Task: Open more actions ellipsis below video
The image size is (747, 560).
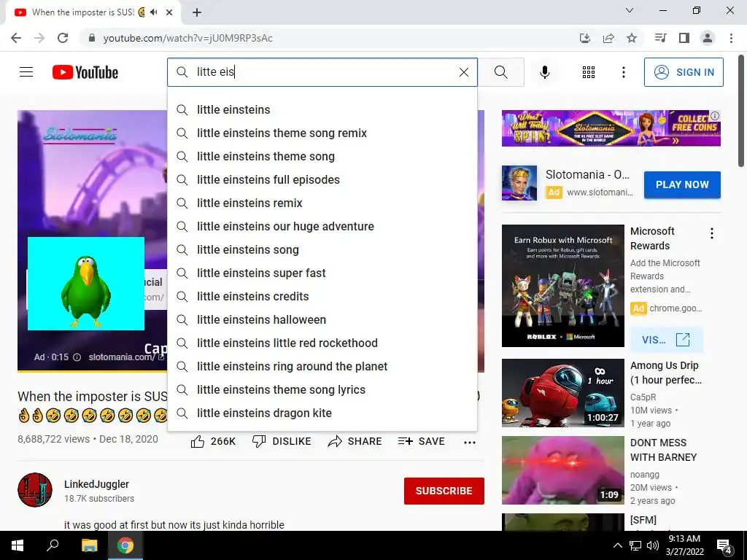Action: [x=470, y=443]
